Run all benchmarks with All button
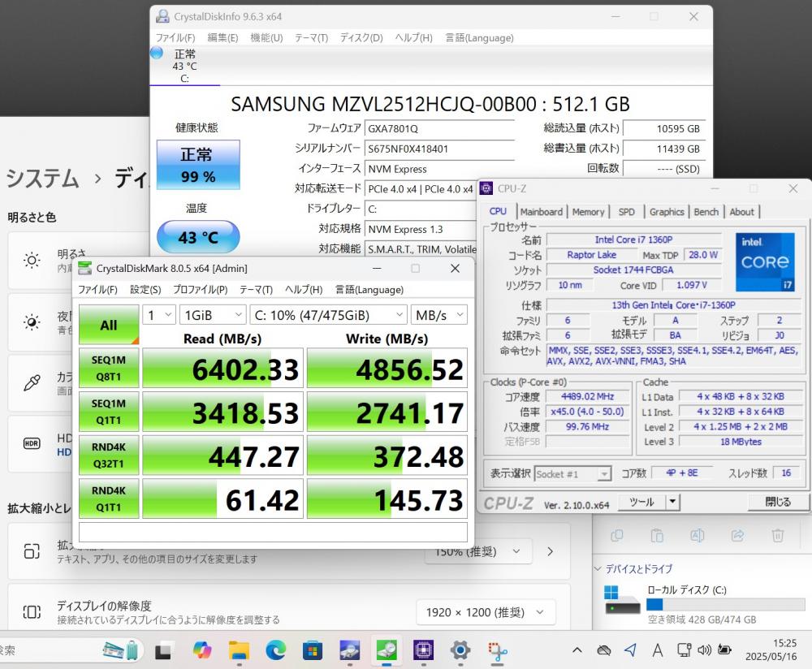Viewport: 812px width, 669px height. [109, 325]
